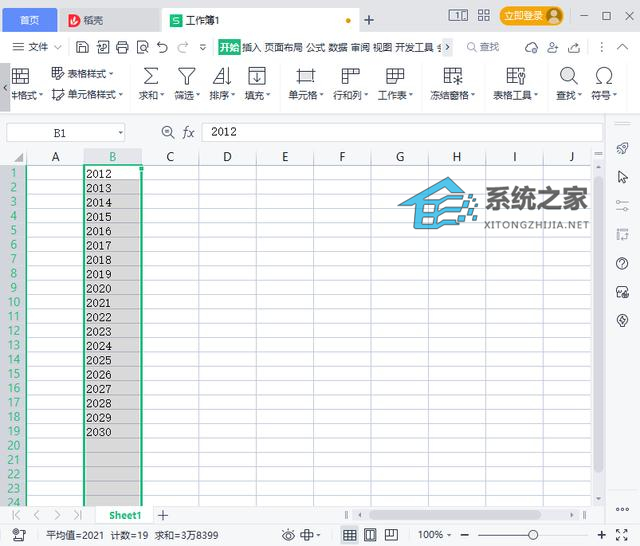The width and height of the screenshot is (640, 546).
Task: Show more ribbon tabs with right arrow
Action: tap(447, 47)
